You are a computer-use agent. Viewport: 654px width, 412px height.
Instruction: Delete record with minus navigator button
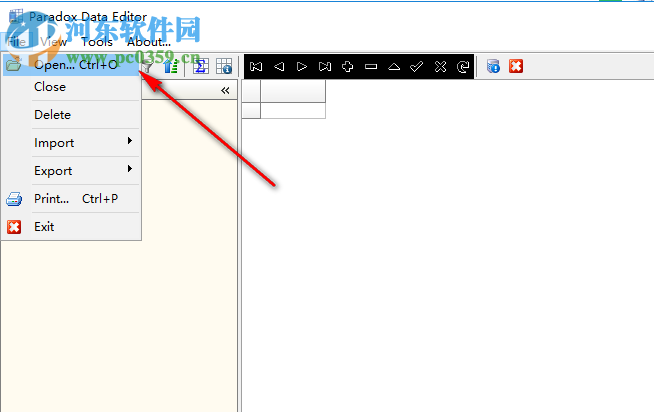click(371, 66)
